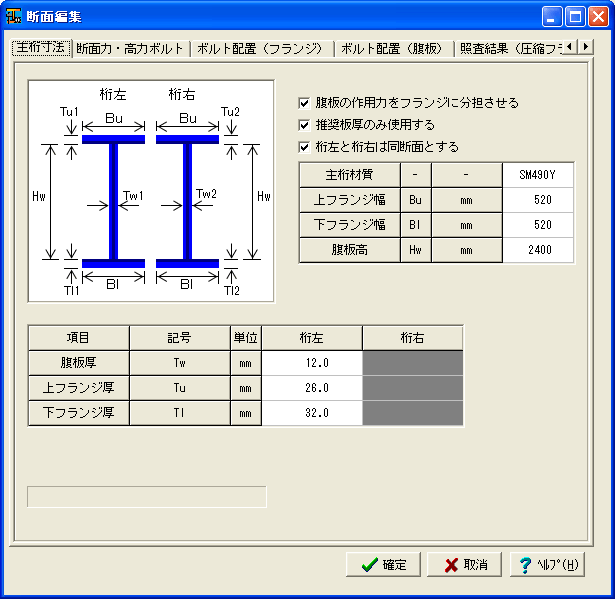615x599 pixels.
Task: Click the Tu symbol cell in table
Action: (x=180, y=388)
